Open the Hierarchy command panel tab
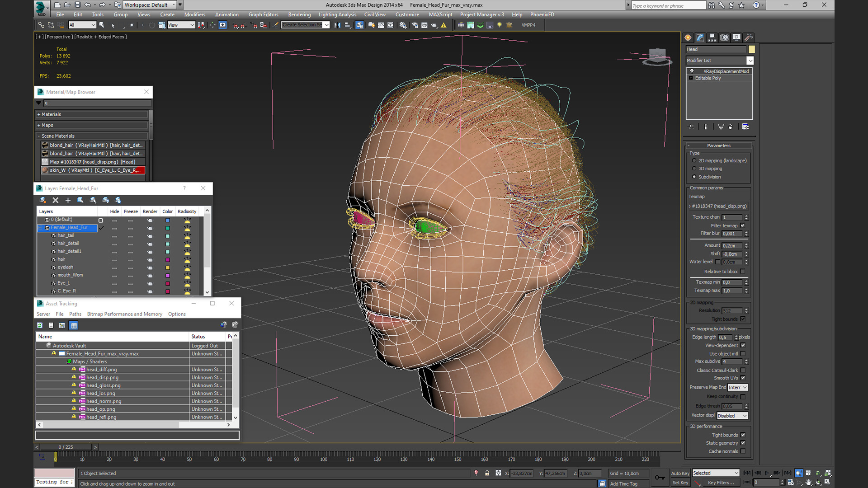 click(712, 38)
